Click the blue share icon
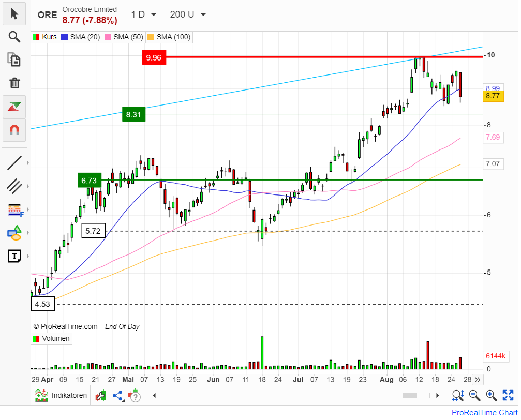The image size is (521, 420). tap(117, 396)
